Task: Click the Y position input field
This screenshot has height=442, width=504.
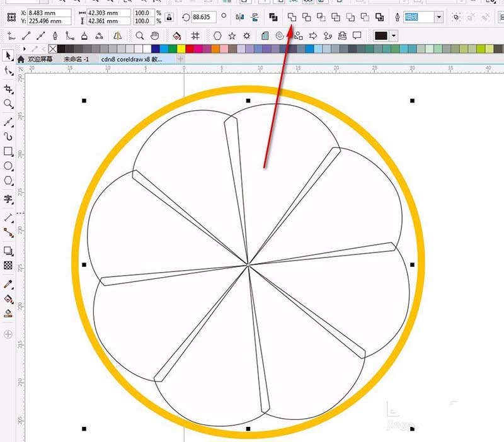Action: [x=49, y=21]
